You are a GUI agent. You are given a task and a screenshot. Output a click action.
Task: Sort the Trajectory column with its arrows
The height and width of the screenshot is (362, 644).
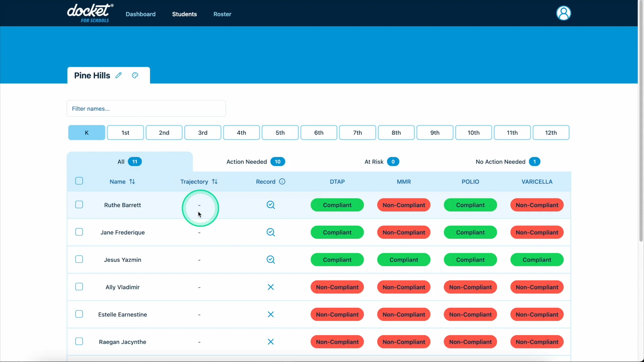pos(215,181)
